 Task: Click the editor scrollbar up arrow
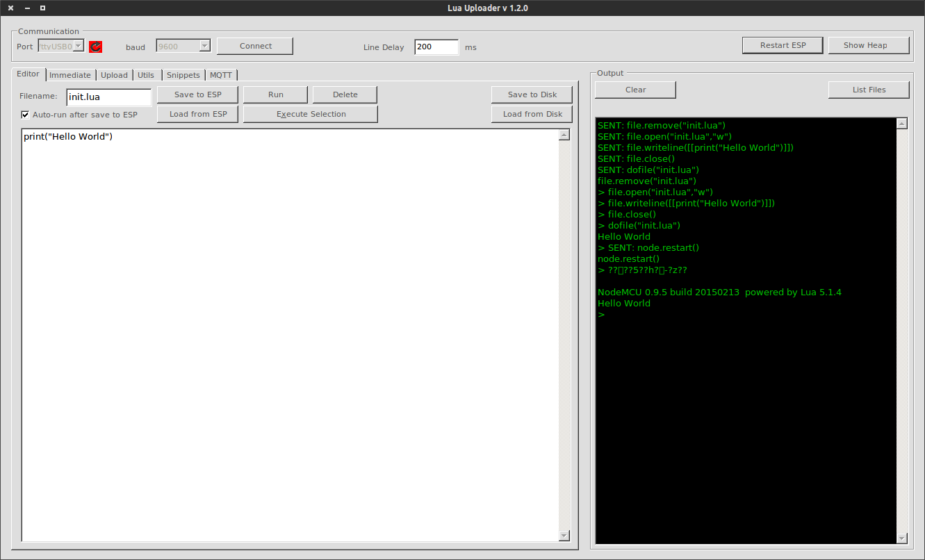click(564, 135)
